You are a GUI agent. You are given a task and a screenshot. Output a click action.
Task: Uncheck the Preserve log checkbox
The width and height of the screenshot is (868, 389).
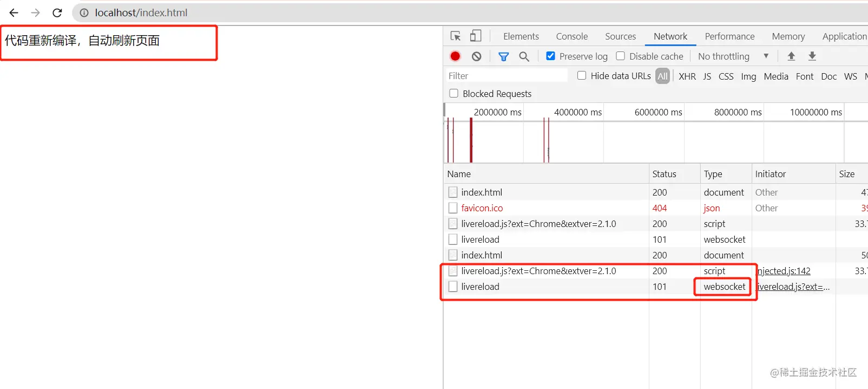[x=550, y=56]
